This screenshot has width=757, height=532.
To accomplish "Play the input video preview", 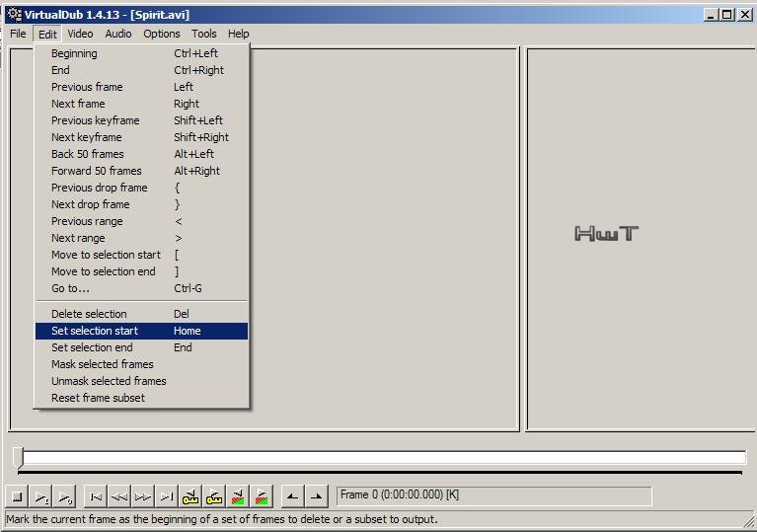I will click(x=41, y=496).
